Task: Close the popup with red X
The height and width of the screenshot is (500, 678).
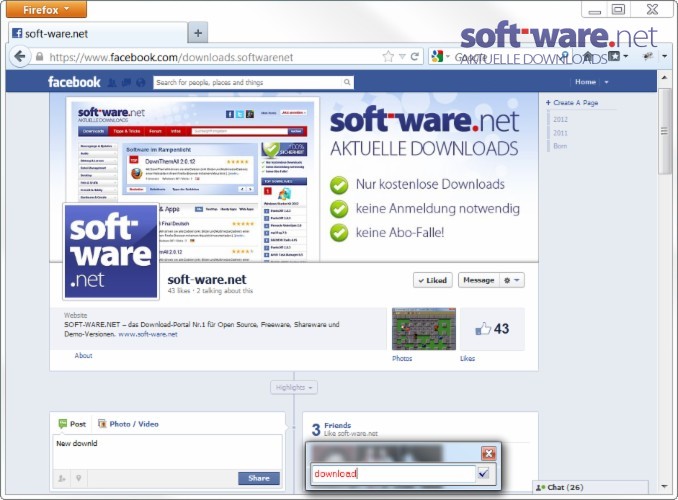Action: pos(489,454)
